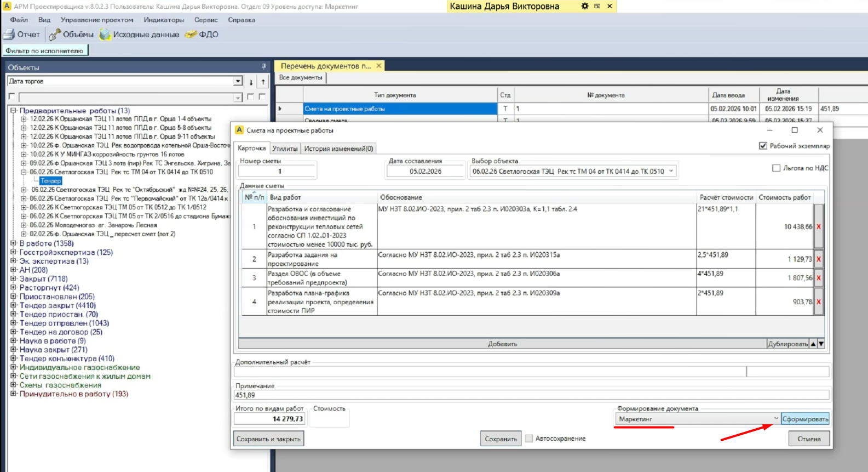Viewport: 868px width, 472px height.
Task: Open the Управление проектом menu
Action: click(97, 20)
